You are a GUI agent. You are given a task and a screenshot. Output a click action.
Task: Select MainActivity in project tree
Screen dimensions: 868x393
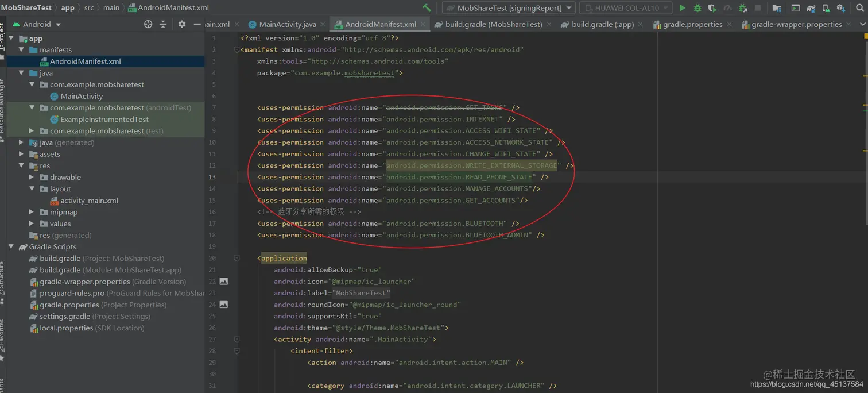[x=82, y=97]
